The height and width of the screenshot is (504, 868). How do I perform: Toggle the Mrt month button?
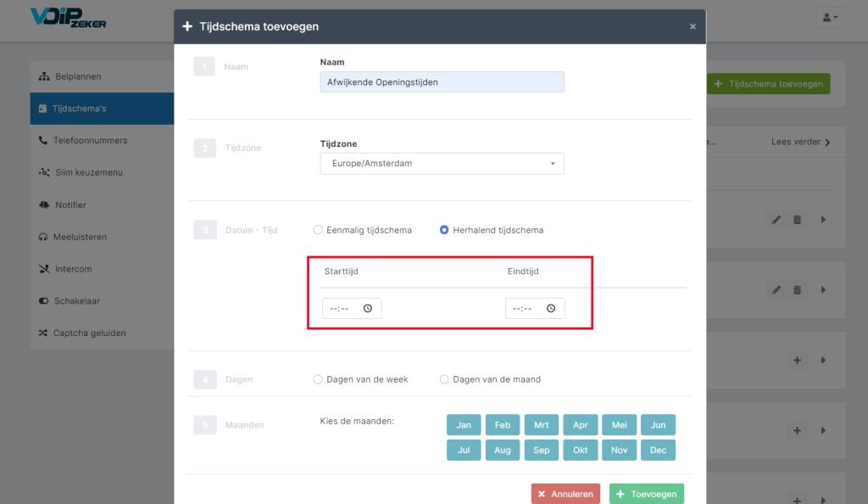542,425
